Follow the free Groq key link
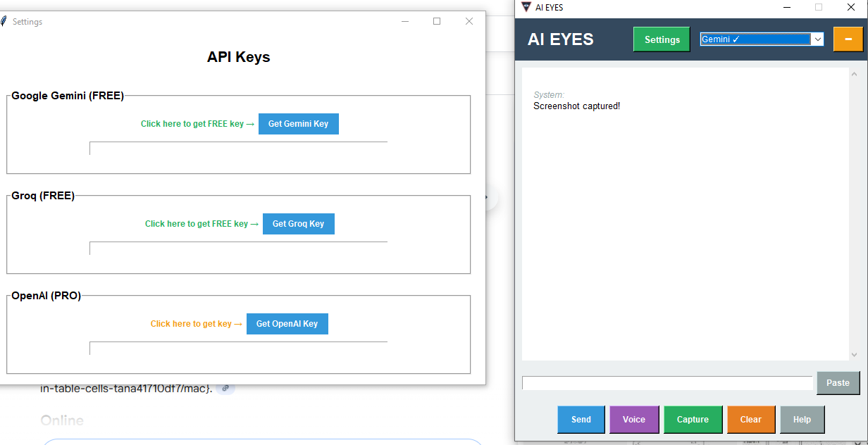 201,223
